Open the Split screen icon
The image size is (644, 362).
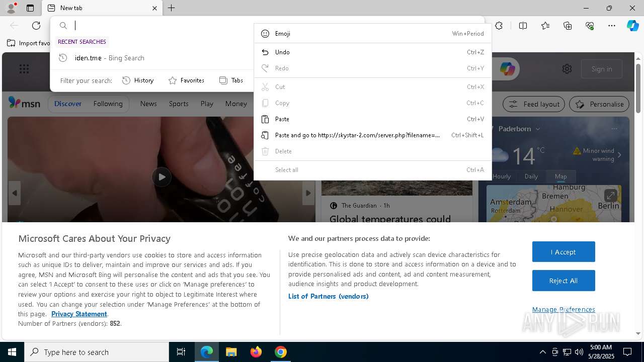pyautogui.click(x=523, y=26)
